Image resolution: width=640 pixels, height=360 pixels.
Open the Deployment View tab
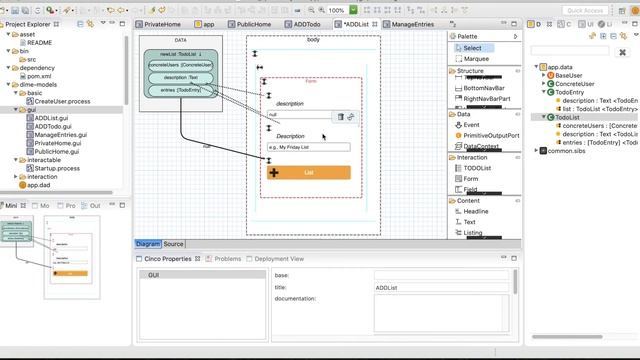(275, 259)
